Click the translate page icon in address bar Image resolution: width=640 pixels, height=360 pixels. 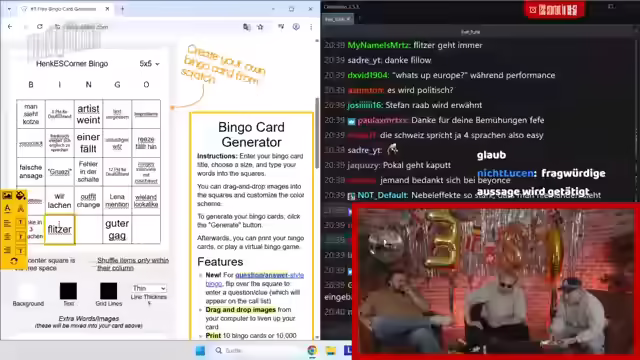pyautogui.click(x=247, y=27)
